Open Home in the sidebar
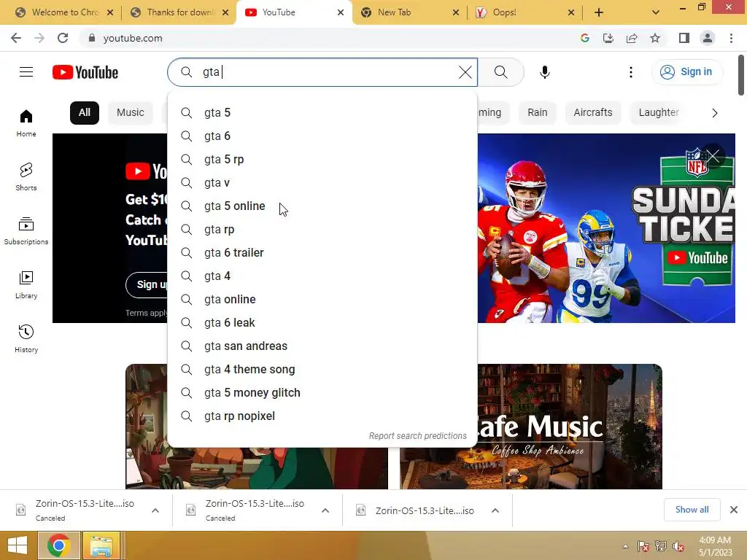Image resolution: width=747 pixels, height=560 pixels. pyautogui.click(x=26, y=122)
